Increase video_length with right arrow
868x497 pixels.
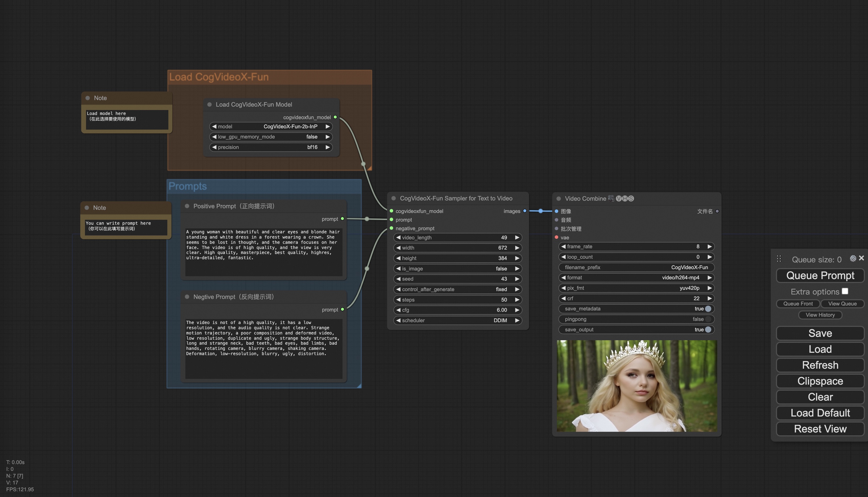pos(517,237)
